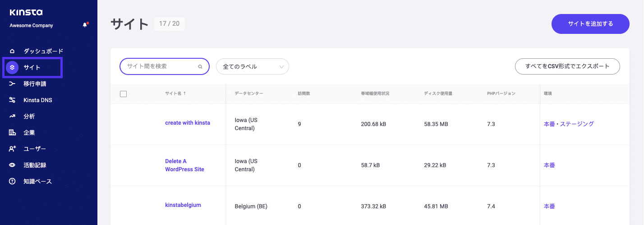This screenshot has height=225, width=644.
Task: Click the Kinsta DNS icon
Action: [12, 100]
